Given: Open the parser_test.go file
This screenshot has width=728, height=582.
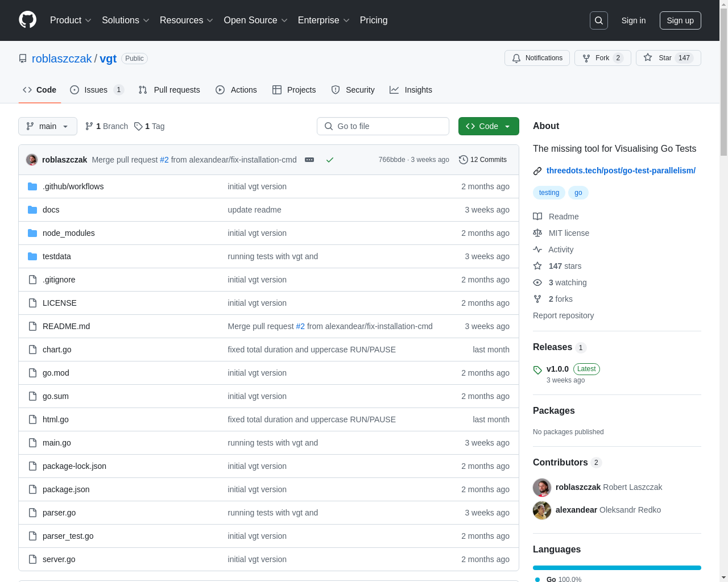Looking at the screenshot, I should 68,536.
